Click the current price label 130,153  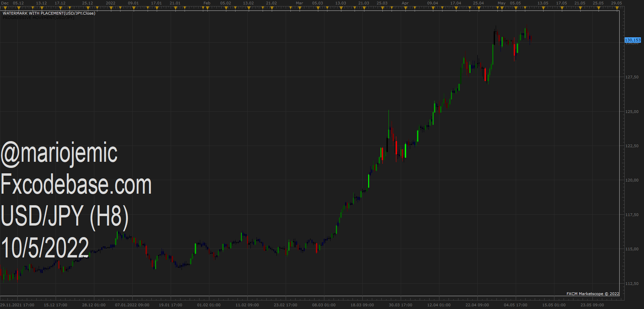633,40
